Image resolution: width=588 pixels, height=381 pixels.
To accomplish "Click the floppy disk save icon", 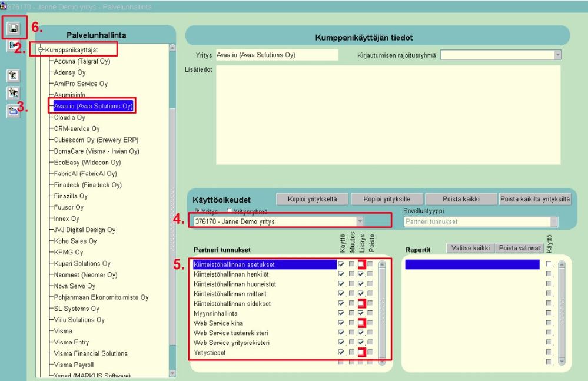I will tap(14, 28).
